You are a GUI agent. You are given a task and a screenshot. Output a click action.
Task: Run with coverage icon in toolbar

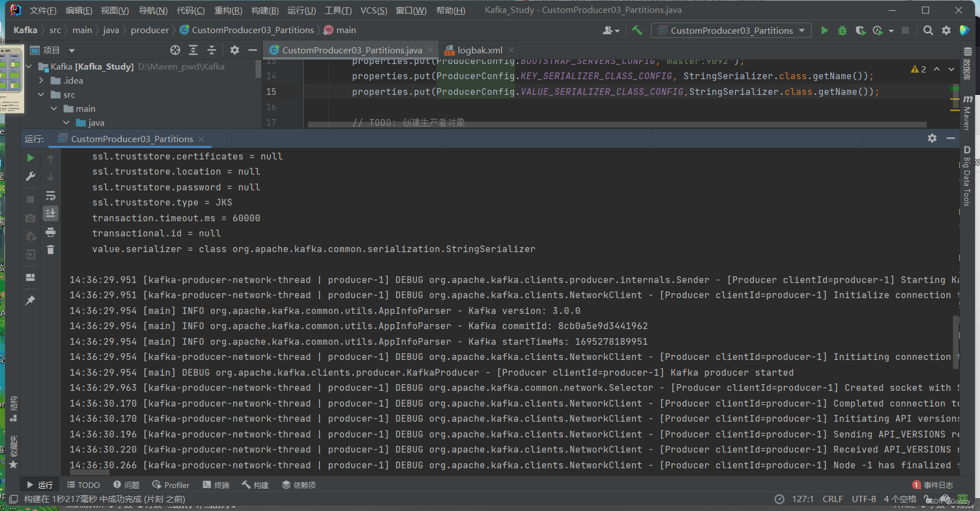pyautogui.click(x=860, y=30)
